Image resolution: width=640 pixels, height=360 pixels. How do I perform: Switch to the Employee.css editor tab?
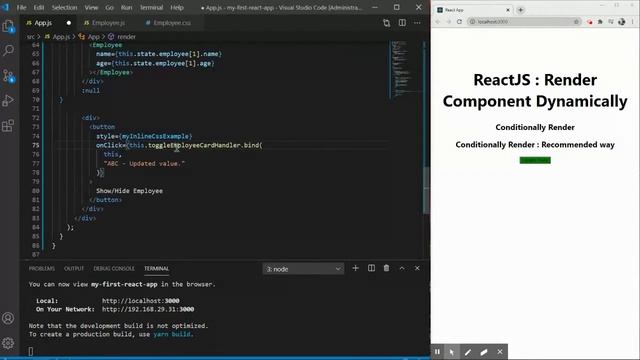172,23
